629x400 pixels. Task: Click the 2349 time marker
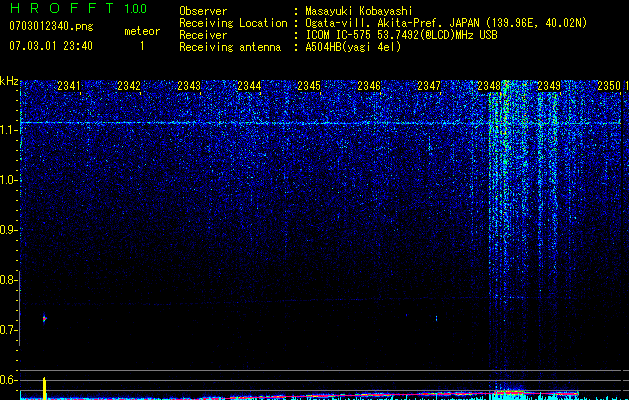tap(549, 86)
